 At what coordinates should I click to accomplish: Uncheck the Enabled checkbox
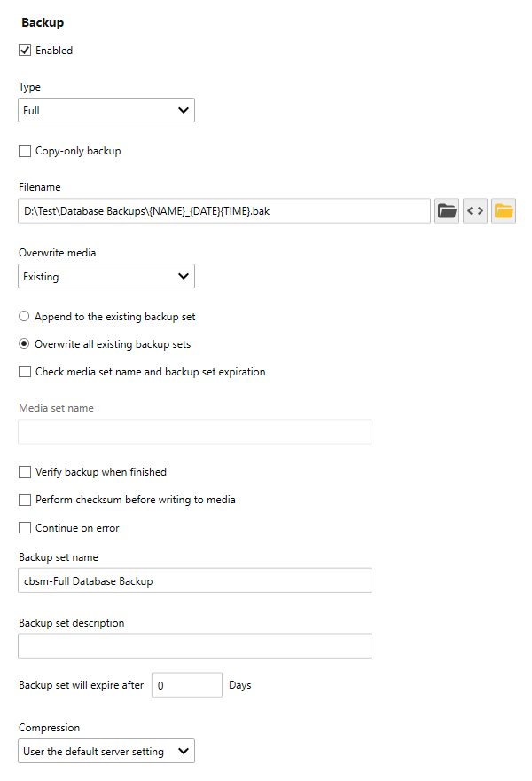click(x=25, y=51)
